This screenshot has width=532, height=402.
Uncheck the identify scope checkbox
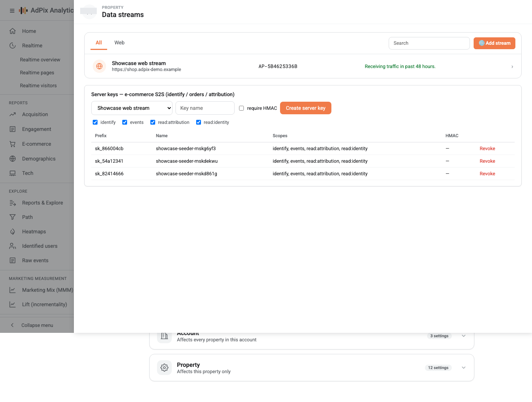coord(95,122)
